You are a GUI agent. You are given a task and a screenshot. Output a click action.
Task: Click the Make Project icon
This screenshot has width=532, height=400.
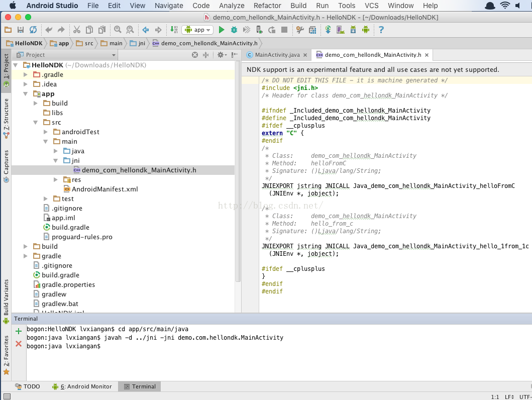[174, 30]
